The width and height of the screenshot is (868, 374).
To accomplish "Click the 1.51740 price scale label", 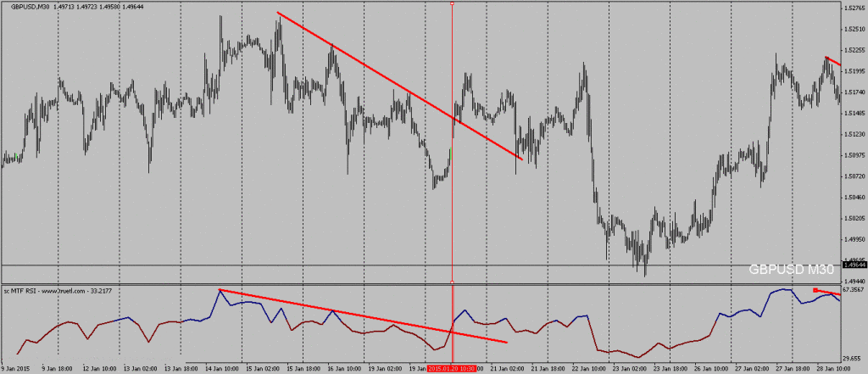I will 856,92.
